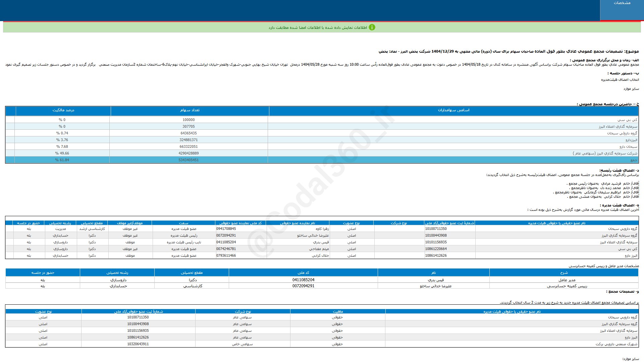Select the share count 307705
The height and width of the screenshot is (362, 644).
(189, 126)
